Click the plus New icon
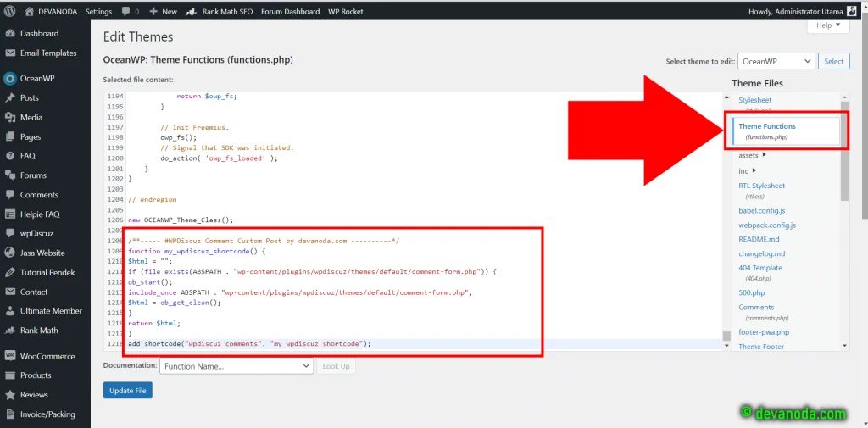The width and height of the screenshot is (868, 428). tap(153, 11)
